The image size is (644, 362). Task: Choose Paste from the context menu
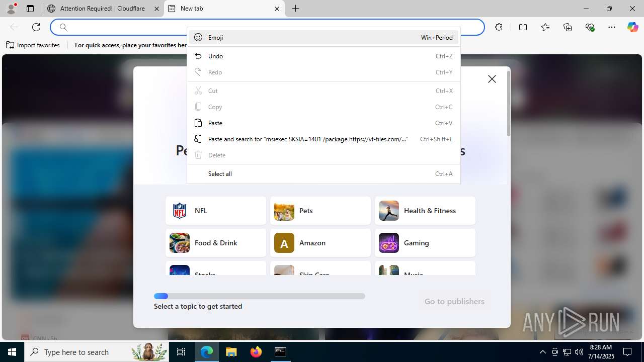click(x=324, y=123)
